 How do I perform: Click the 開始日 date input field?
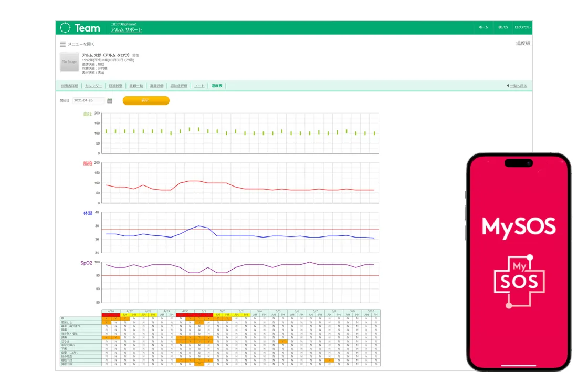[x=89, y=100]
